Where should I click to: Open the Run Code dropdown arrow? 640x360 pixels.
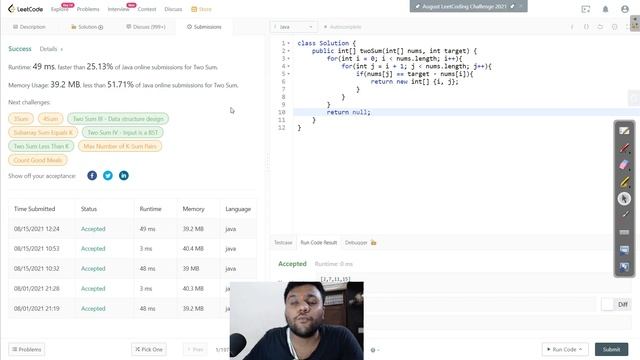click(580, 349)
